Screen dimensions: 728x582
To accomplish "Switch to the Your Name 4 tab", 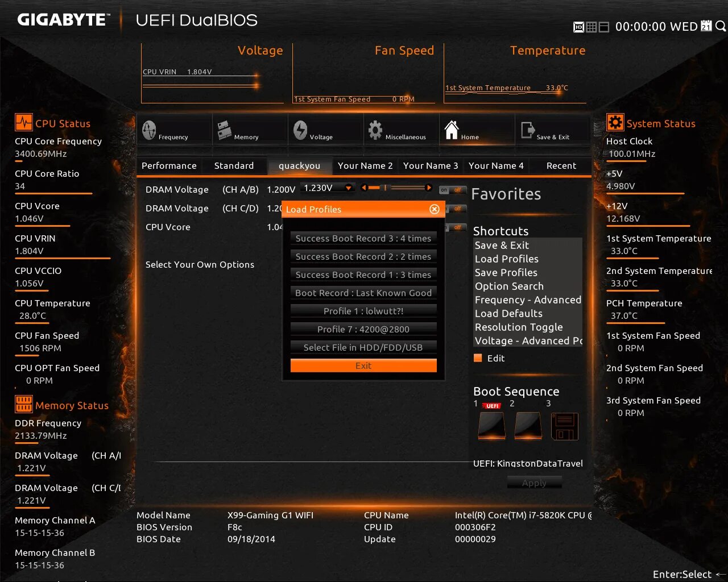I will [x=496, y=165].
